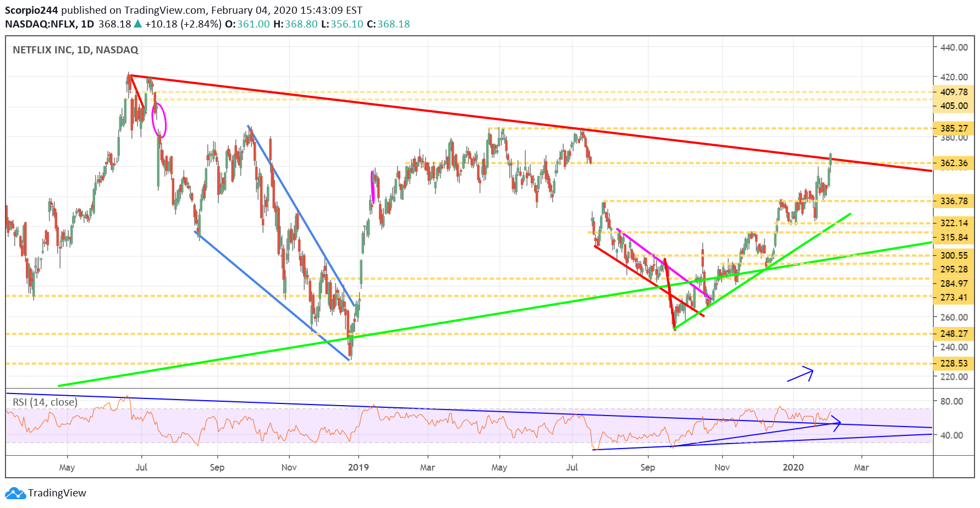
Task: Click the 295.28 price level label
Action: tap(954, 269)
